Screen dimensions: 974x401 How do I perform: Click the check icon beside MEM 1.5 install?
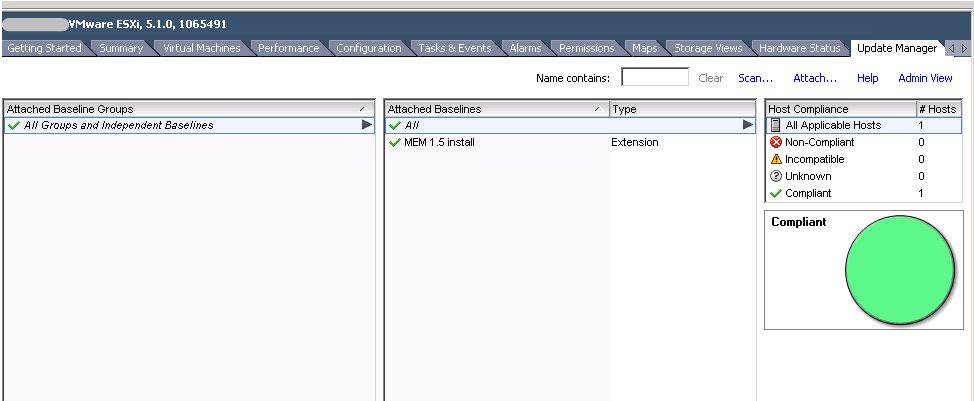pyautogui.click(x=394, y=143)
